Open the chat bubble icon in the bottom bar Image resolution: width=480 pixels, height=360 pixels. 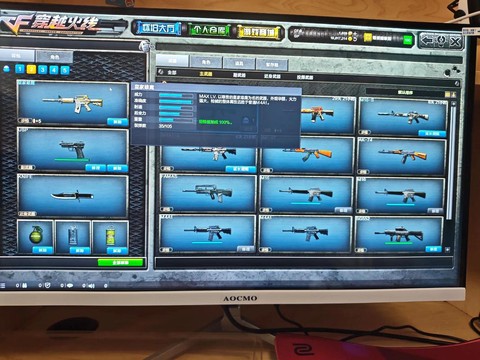tap(70, 286)
